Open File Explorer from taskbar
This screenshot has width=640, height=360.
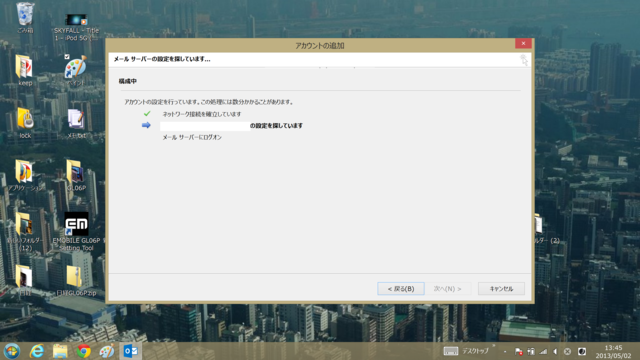click(60, 351)
